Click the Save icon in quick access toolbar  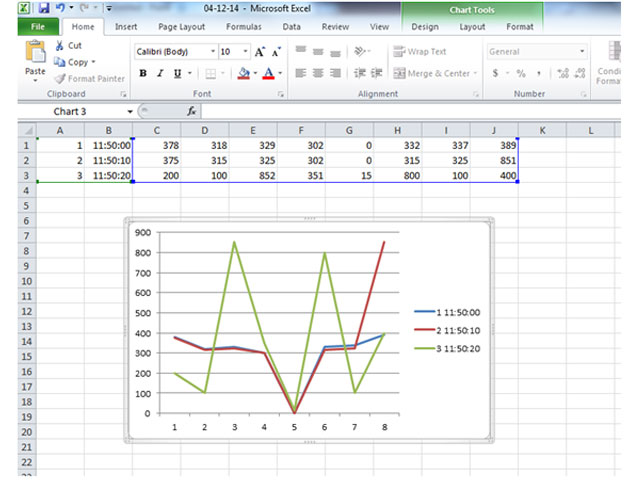click(x=43, y=8)
